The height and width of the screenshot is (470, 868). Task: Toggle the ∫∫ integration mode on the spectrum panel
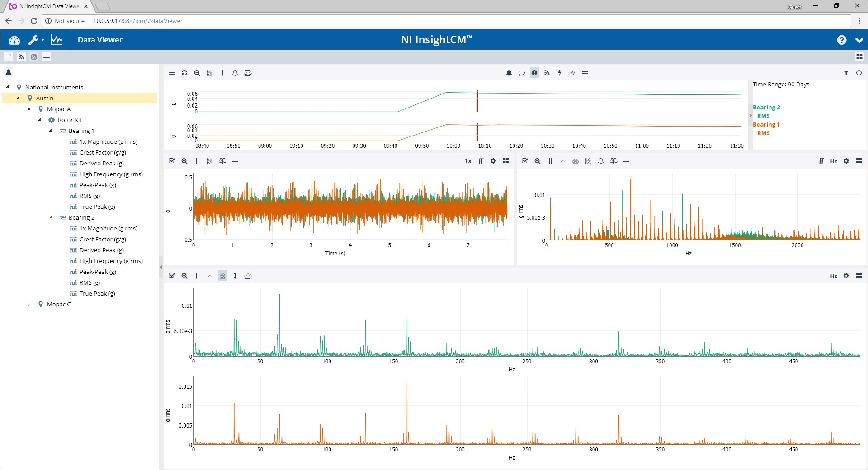coord(821,161)
